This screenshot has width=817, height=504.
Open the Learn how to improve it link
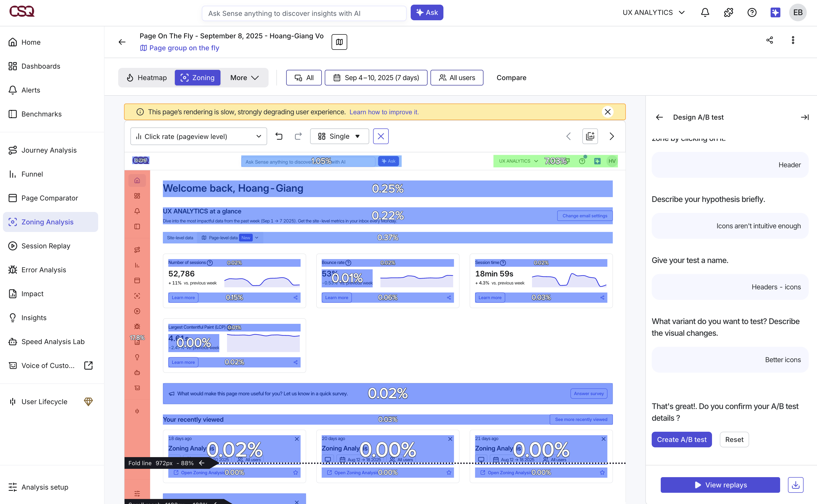pyautogui.click(x=384, y=112)
